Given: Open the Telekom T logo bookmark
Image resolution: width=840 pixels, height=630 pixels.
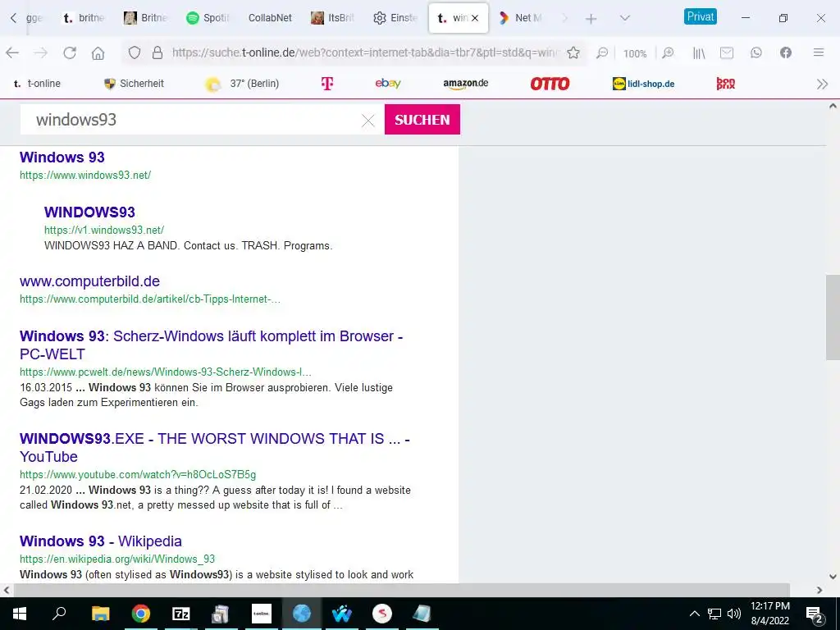Looking at the screenshot, I should 327,84.
